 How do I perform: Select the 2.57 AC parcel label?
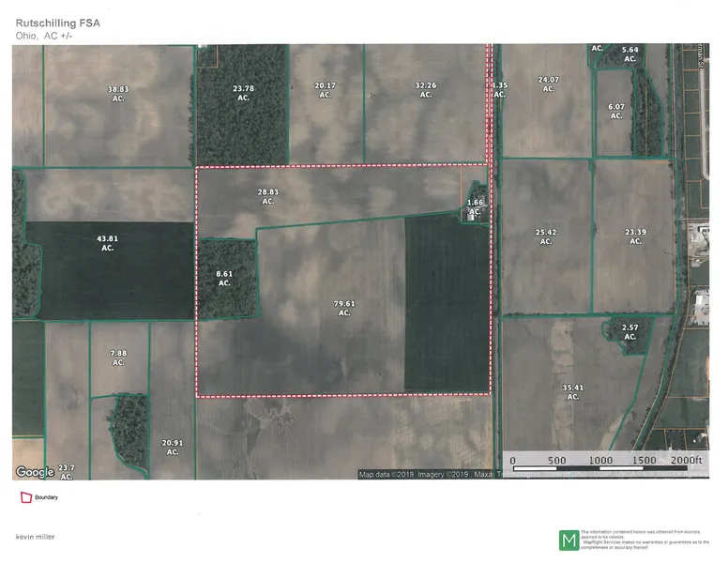(x=630, y=331)
